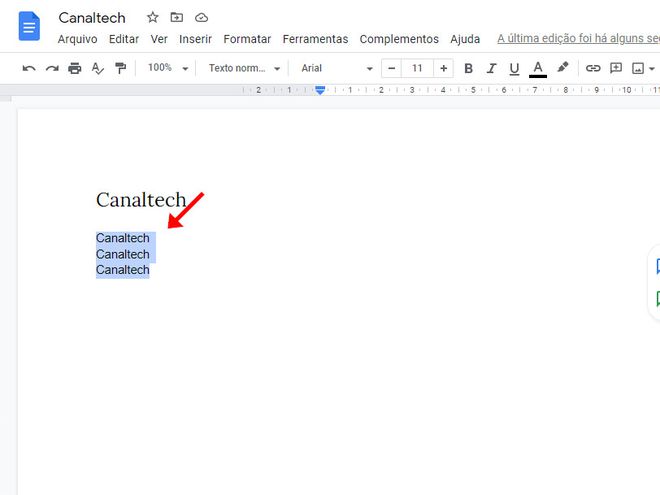
Task: Redo the last action
Action: [x=52, y=68]
